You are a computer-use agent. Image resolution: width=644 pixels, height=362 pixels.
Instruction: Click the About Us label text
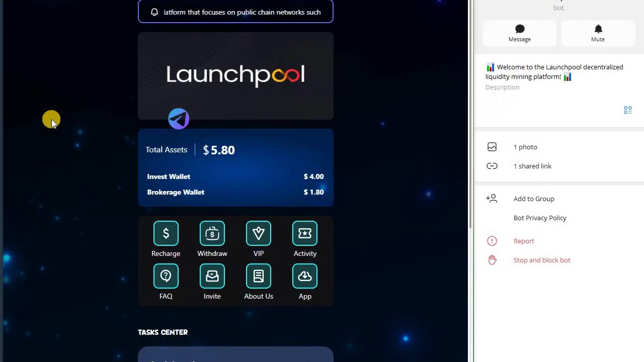(259, 296)
